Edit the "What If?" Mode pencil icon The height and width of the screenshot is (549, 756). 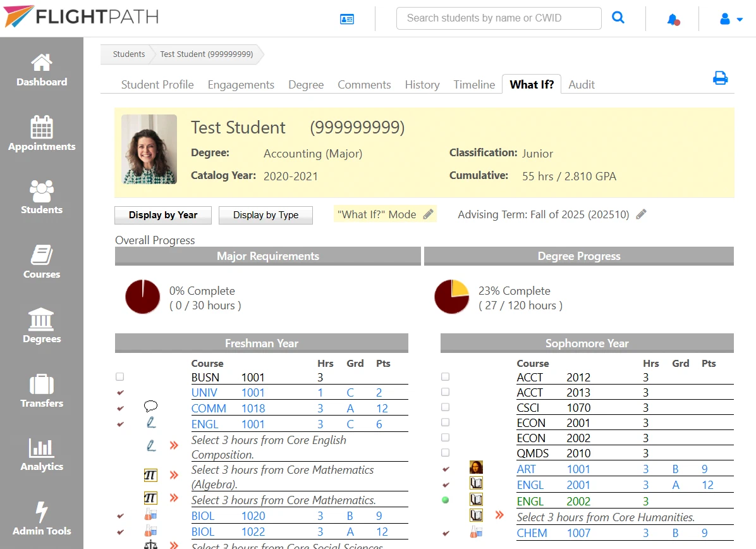click(x=428, y=214)
